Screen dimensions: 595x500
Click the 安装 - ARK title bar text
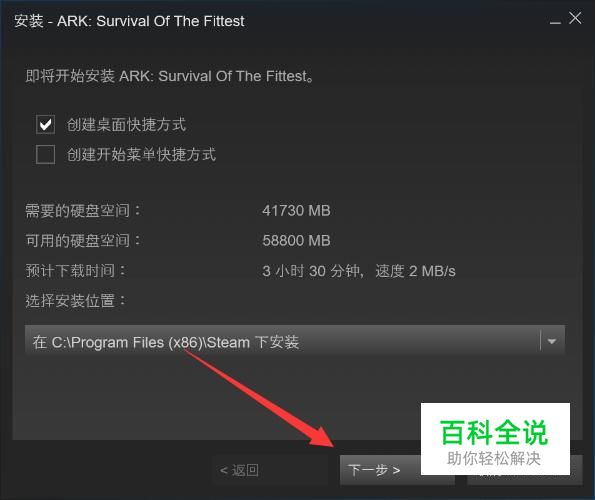(x=129, y=21)
